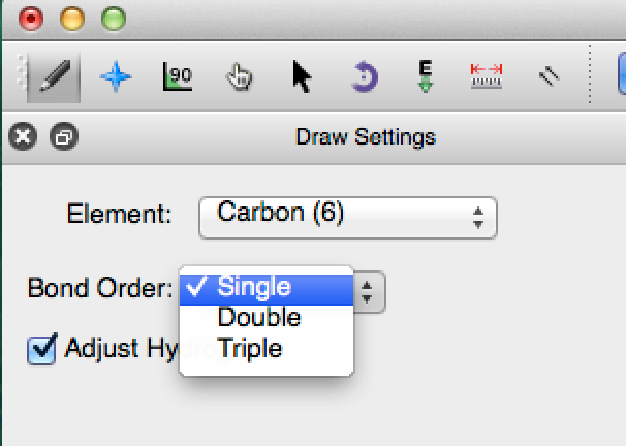
Task: Choose the Bond Centric Manipulate tool
Action: click(177, 77)
